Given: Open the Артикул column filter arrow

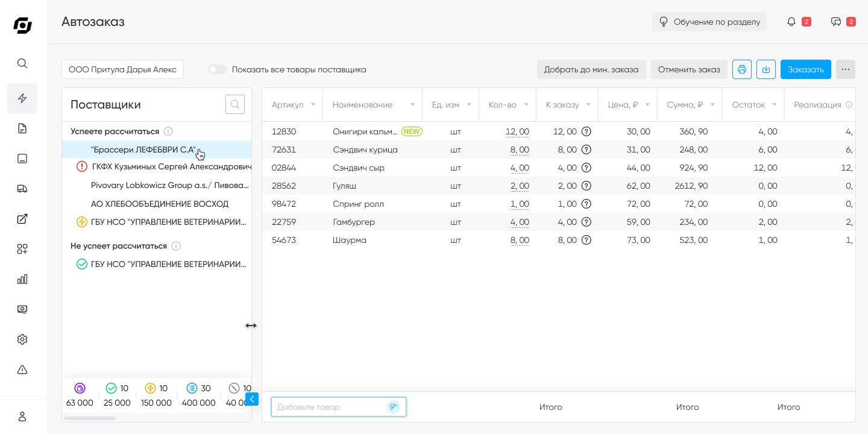Looking at the screenshot, I should (313, 105).
